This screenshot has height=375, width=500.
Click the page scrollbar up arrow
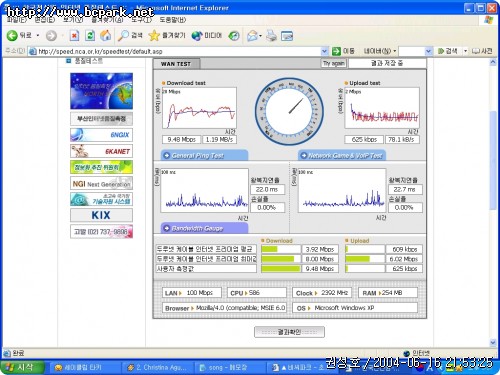[x=493, y=62]
